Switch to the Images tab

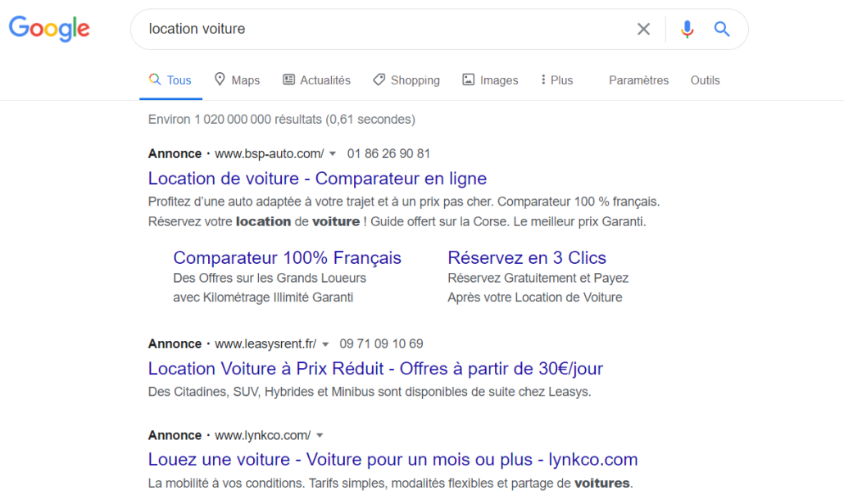click(x=490, y=80)
